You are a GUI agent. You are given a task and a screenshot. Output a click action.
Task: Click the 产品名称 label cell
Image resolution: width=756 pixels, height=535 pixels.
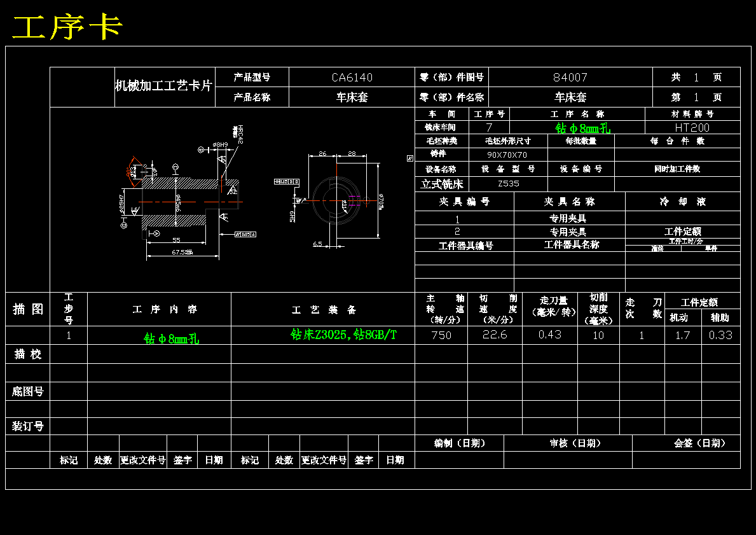click(252, 97)
